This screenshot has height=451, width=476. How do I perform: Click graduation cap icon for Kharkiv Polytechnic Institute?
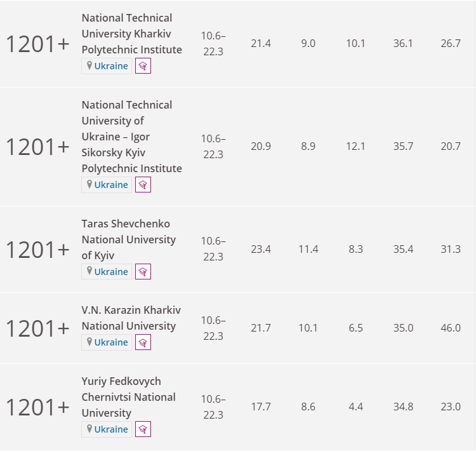tap(143, 66)
